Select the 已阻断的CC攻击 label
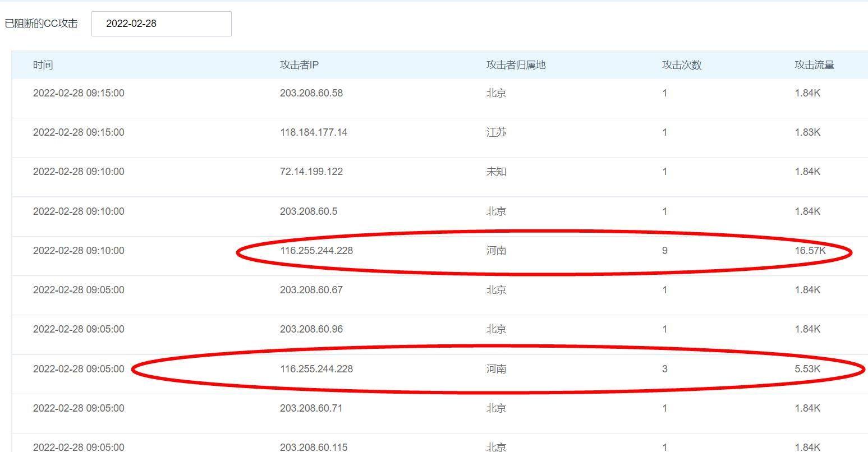The height and width of the screenshot is (452, 868). coord(41,24)
